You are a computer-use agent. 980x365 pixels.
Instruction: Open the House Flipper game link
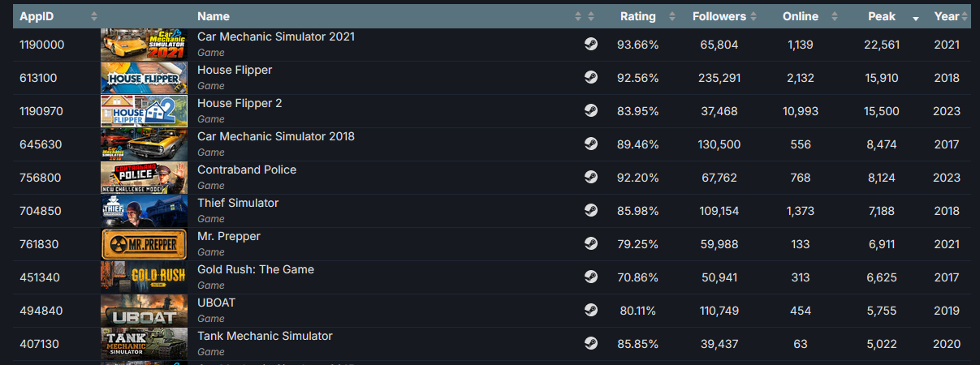[235, 70]
